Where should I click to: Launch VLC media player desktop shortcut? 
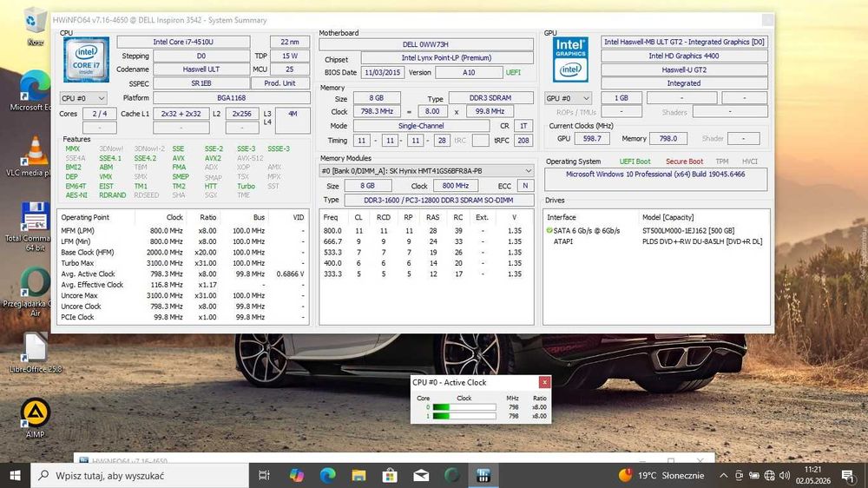coord(35,156)
